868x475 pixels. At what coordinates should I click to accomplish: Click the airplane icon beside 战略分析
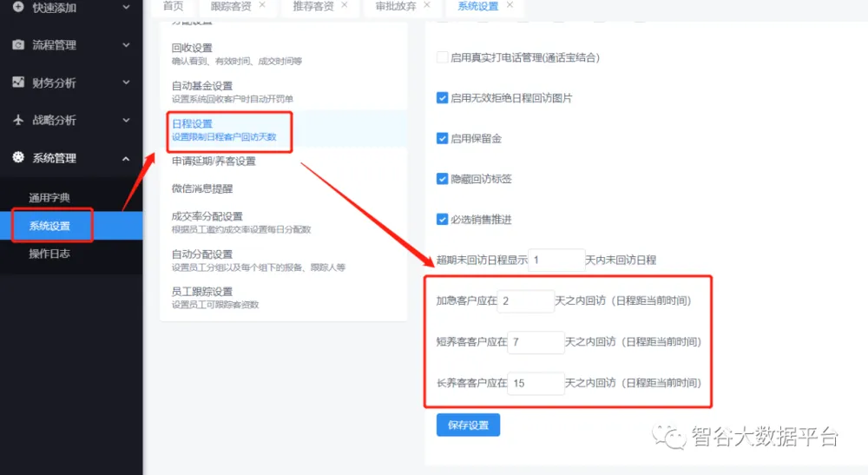pyautogui.click(x=18, y=120)
